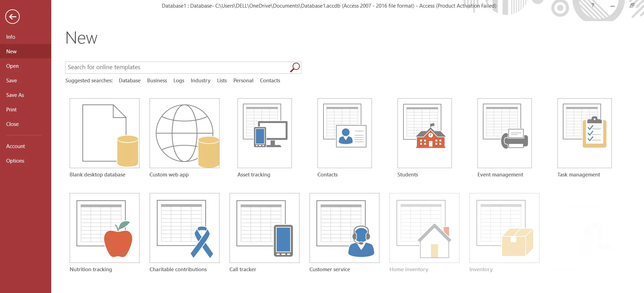This screenshot has width=644, height=293.
Task: Click the Personal suggested search link
Action: coord(243,81)
